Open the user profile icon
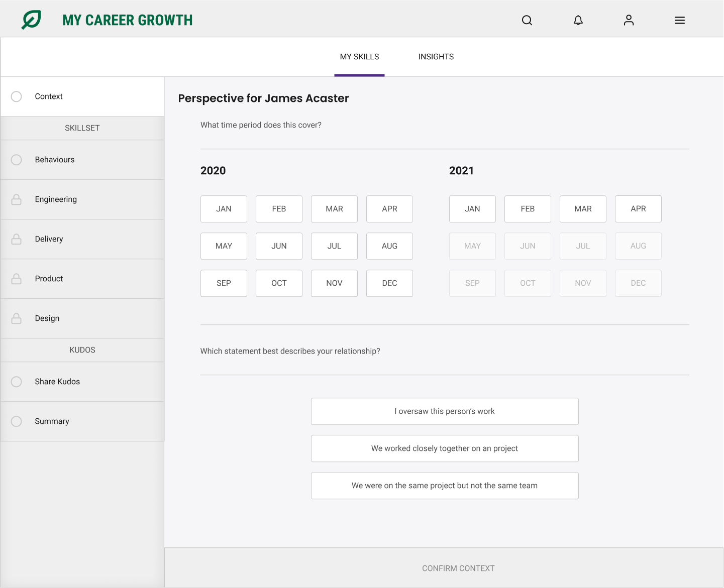 [x=629, y=20]
